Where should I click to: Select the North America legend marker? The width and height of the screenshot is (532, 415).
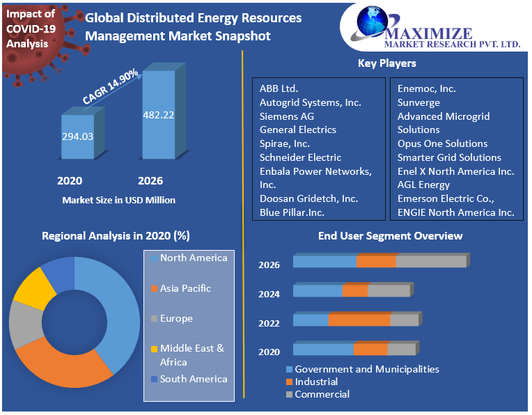pos(154,258)
